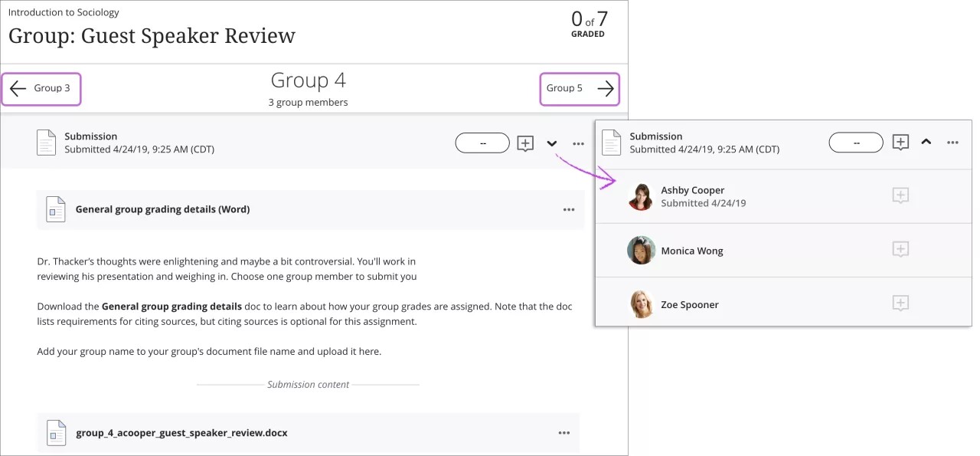Click the ellipsis menu in the overlay panel header

click(952, 143)
